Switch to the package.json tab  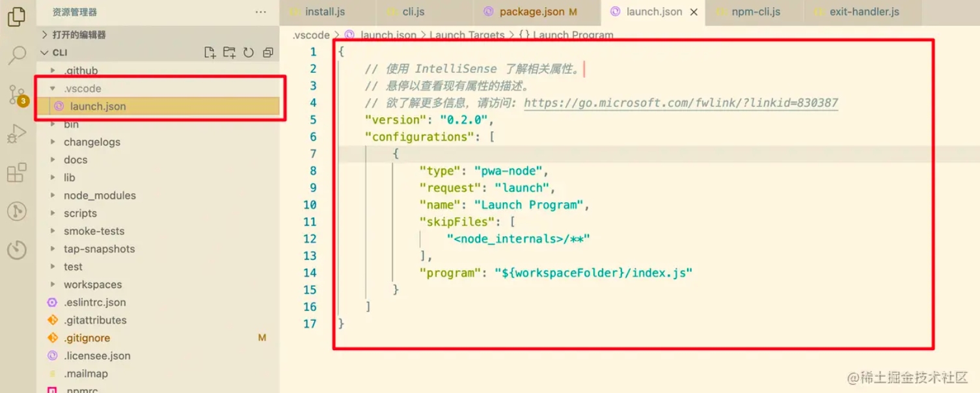point(532,12)
